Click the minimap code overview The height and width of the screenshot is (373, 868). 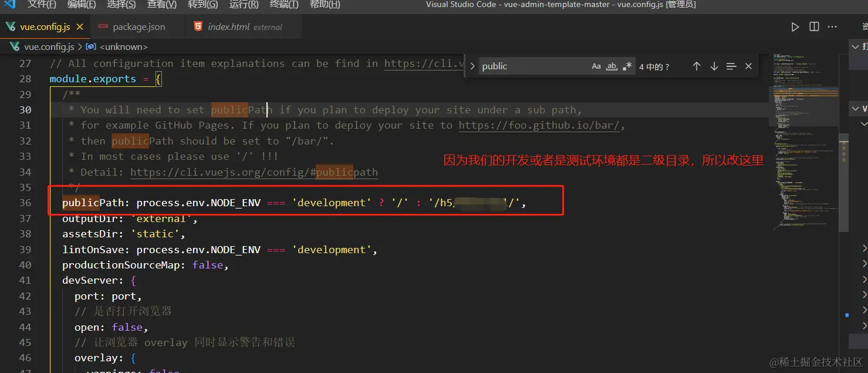pyautogui.click(x=804, y=141)
